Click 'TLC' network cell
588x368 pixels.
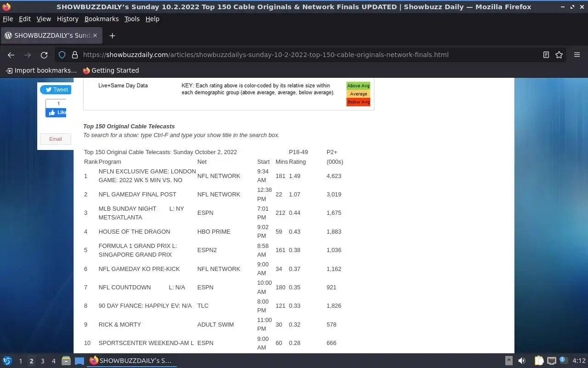(x=203, y=306)
